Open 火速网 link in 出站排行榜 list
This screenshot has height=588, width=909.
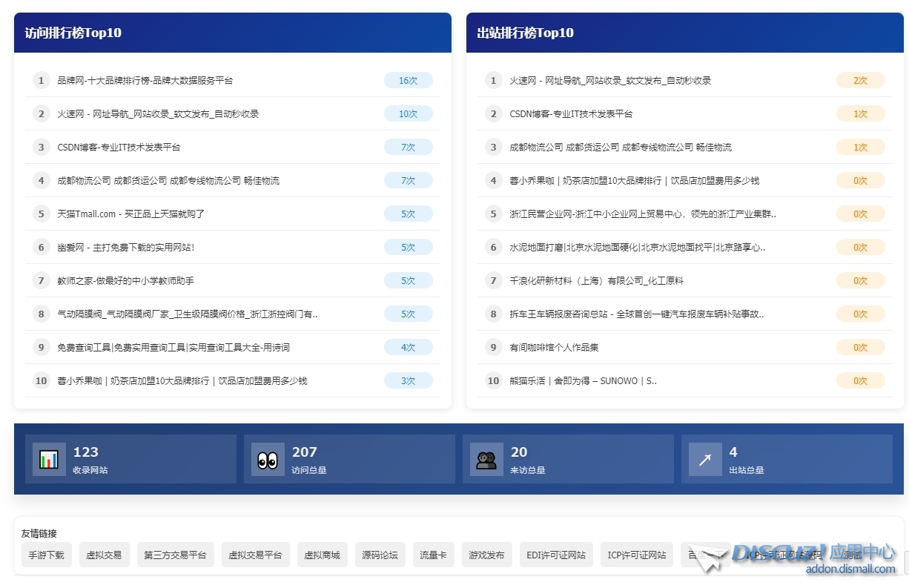pyautogui.click(x=610, y=80)
